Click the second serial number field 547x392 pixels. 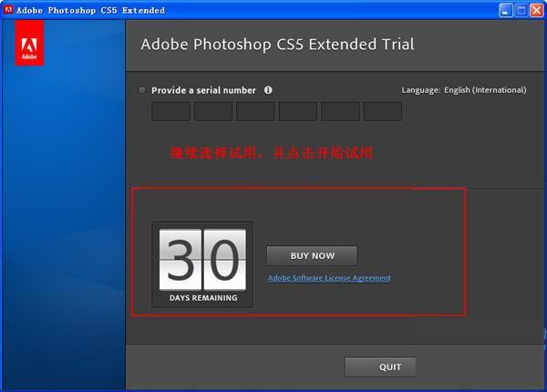tap(213, 111)
